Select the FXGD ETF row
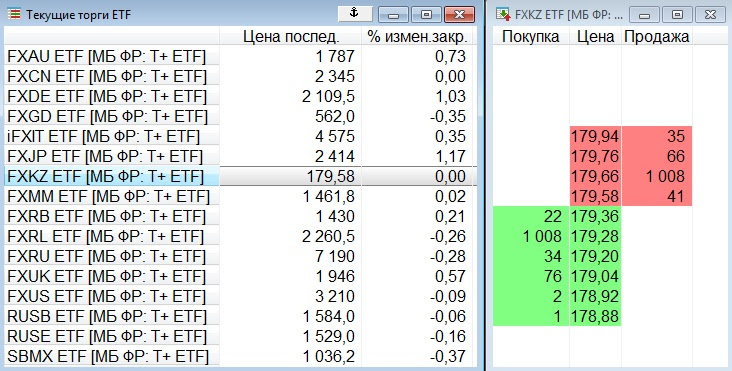 [x=240, y=117]
